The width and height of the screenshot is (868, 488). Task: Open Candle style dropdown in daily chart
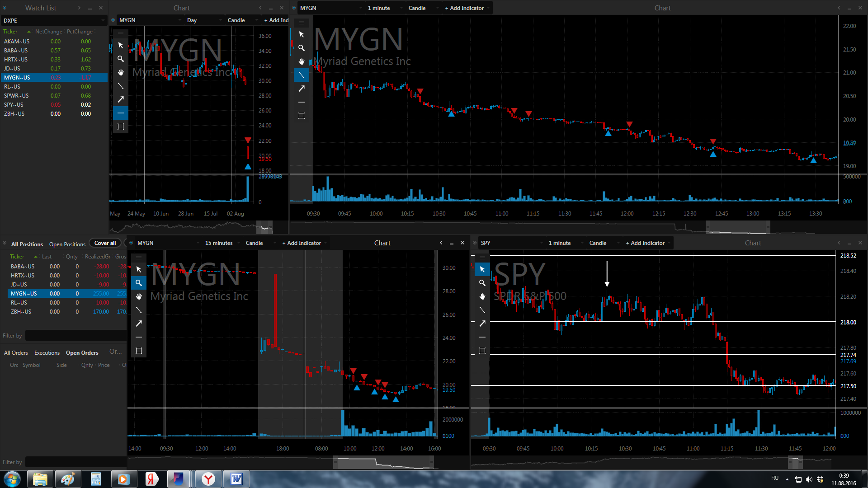click(x=242, y=20)
